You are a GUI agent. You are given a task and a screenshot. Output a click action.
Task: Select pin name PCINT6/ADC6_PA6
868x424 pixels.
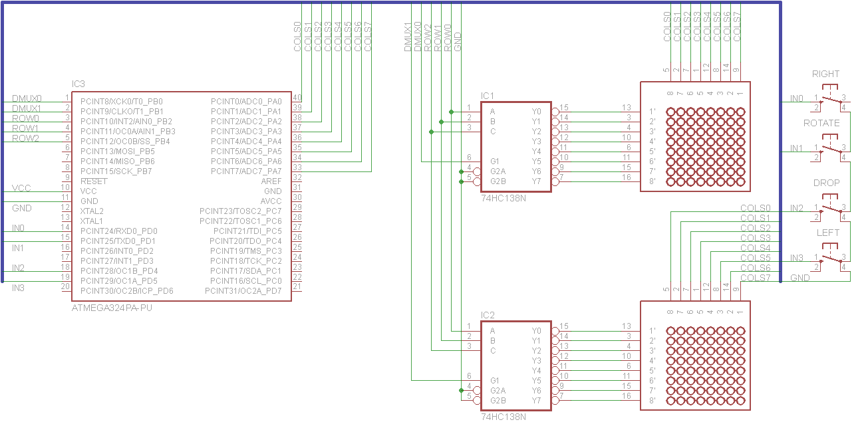[246, 161]
